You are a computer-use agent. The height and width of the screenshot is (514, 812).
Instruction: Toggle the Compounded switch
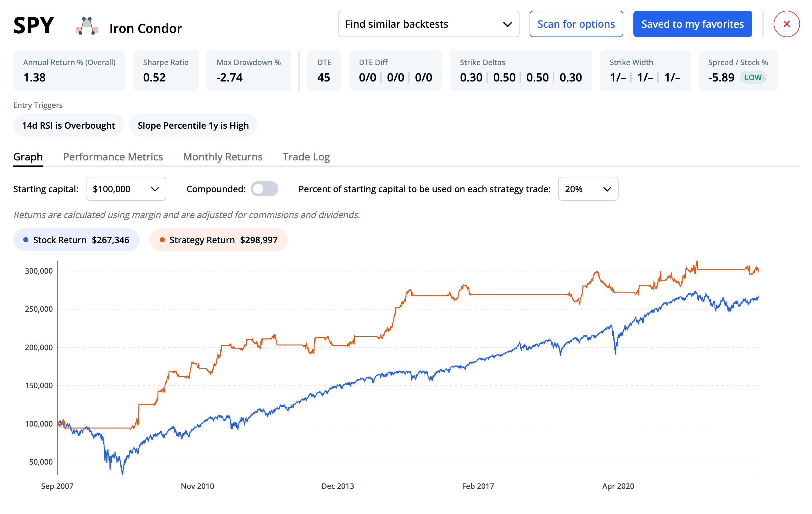coord(264,189)
